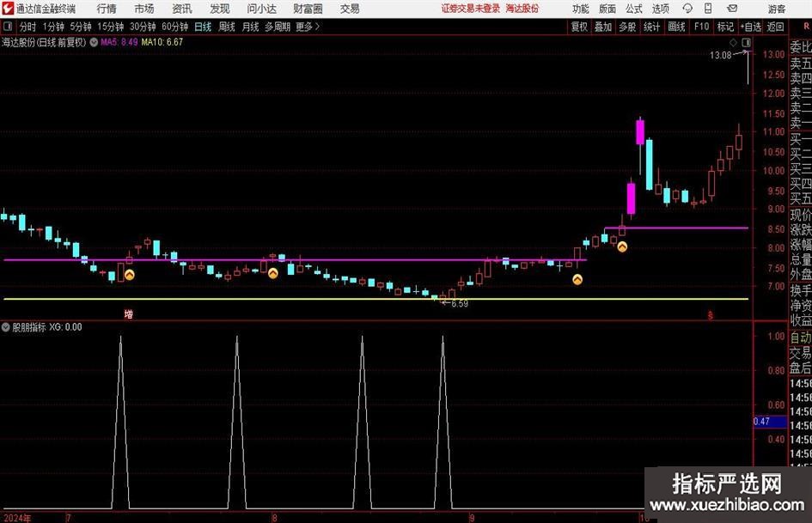Click the red $ marker near October
812x523 pixels.
711,315
